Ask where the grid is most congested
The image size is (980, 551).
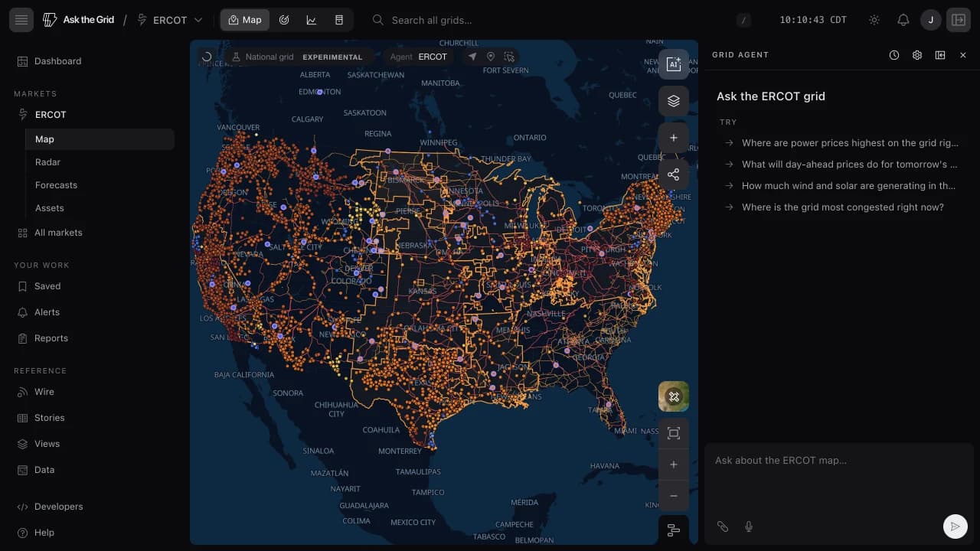pyautogui.click(x=839, y=207)
